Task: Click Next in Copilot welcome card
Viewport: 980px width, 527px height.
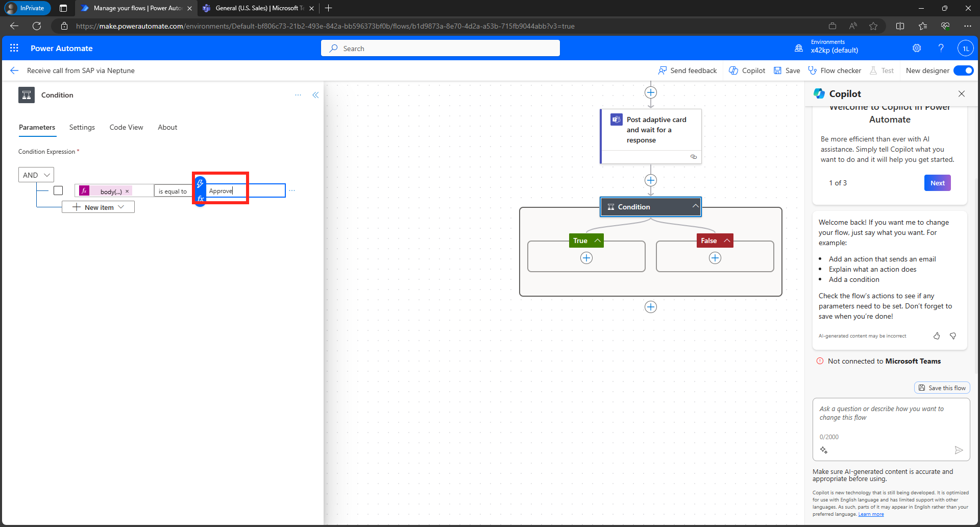Action: 937,183
